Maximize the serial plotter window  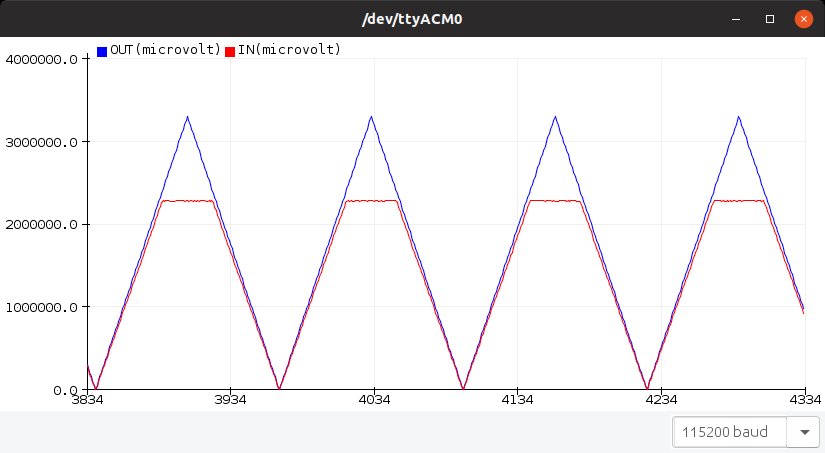click(770, 19)
